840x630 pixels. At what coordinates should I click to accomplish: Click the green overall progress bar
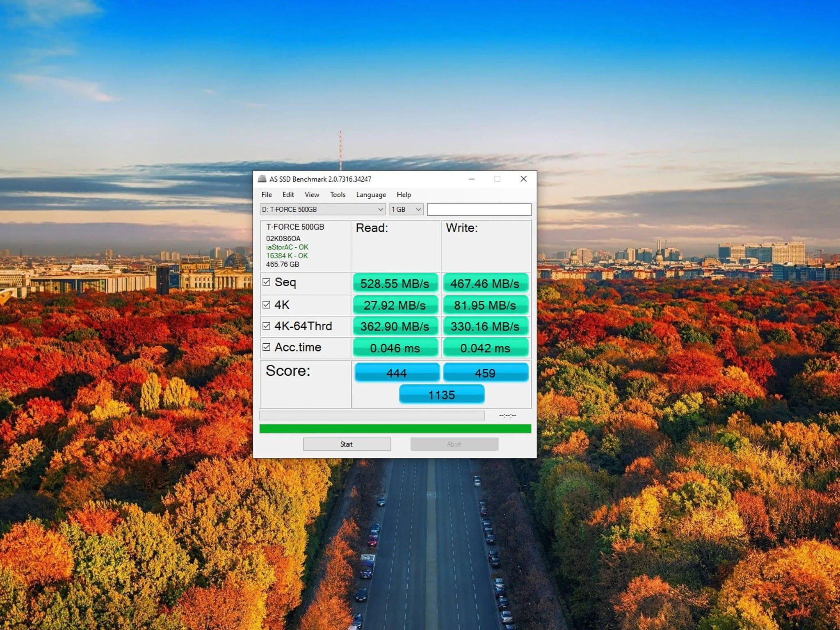(395, 429)
